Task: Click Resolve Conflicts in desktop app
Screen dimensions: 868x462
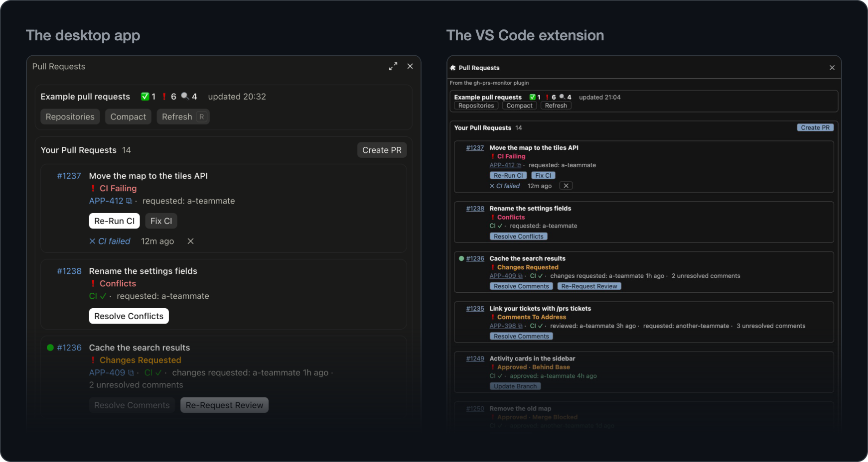Action: click(x=129, y=316)
